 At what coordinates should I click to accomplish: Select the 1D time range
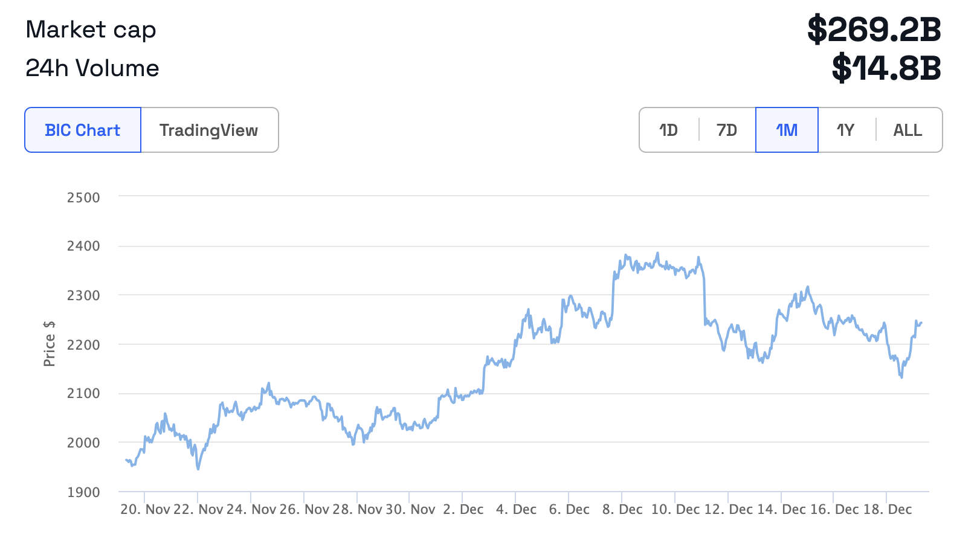(x=668, y=130)
